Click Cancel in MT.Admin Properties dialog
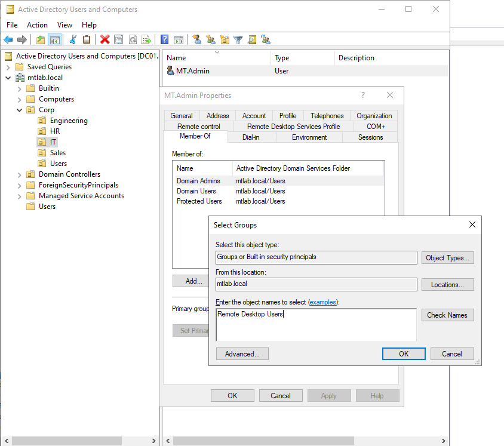 pos(281,396)
